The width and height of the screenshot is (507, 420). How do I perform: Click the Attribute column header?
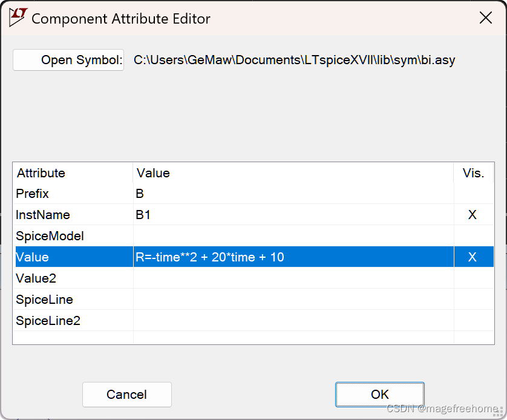point(73,173)
